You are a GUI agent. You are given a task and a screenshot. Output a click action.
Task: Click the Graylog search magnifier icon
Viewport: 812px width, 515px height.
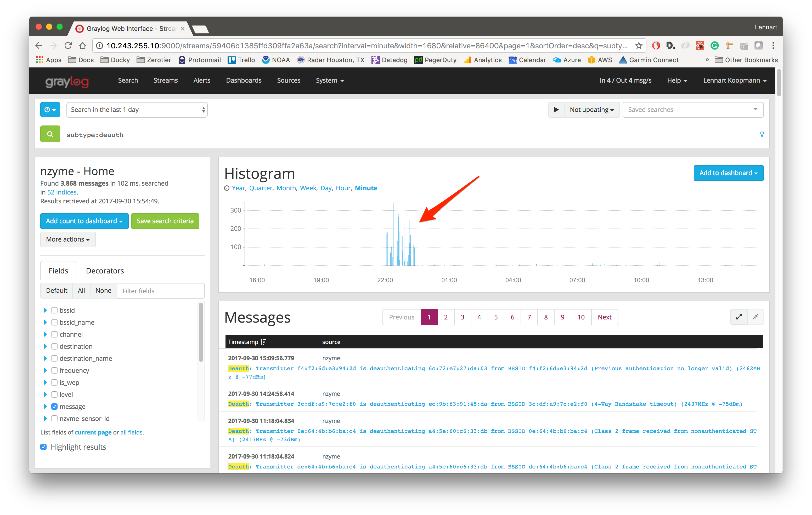(50, 134)
